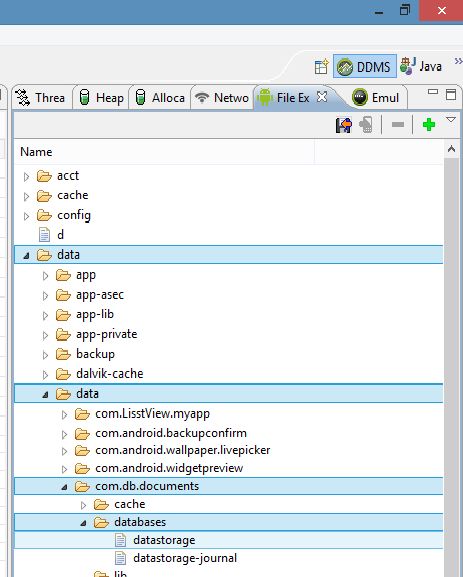This screenshot has width=463, height=577.
Task: Add new folder with green plus
Action: tap(429, 125)
